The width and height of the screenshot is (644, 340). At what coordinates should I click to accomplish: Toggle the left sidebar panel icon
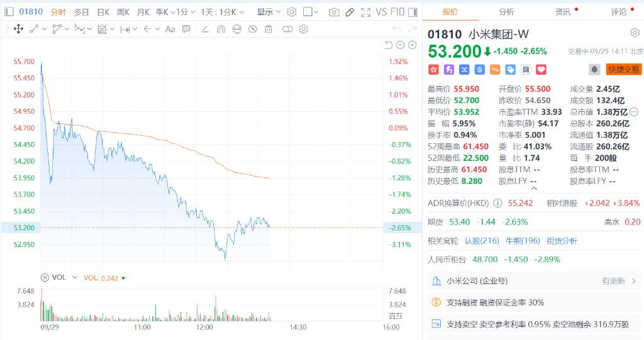tap(9, 12)
